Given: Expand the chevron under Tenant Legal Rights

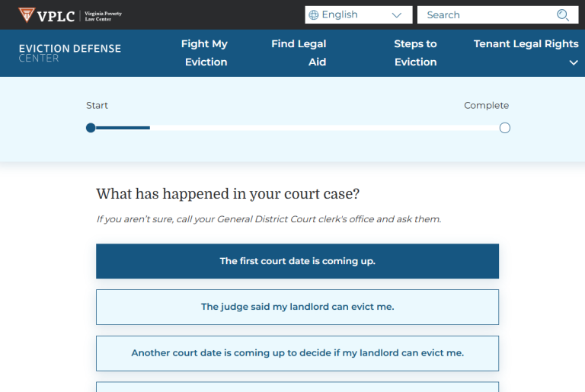Looking at the screenshot, I should [574, 63].
